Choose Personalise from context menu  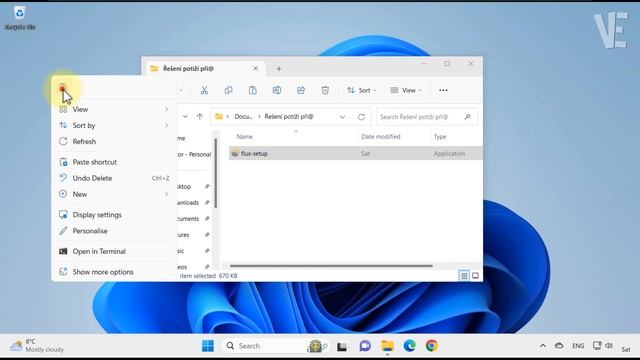114,231
